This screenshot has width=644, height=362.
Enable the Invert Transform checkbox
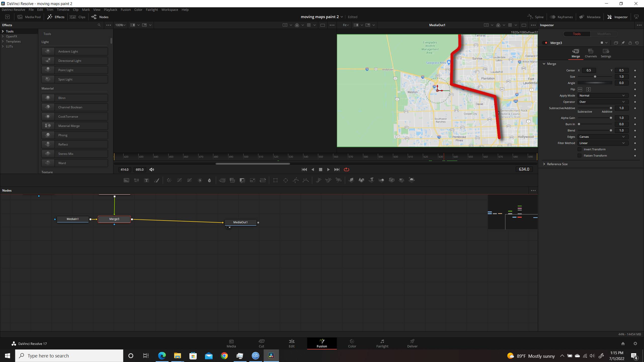pos(580,149)
